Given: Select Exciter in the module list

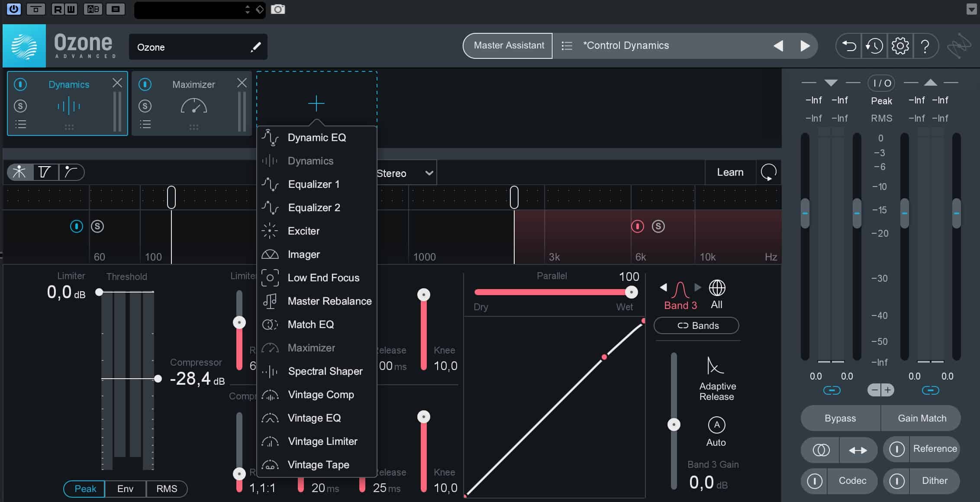Looking at the screenshot, I should (316, 231).
